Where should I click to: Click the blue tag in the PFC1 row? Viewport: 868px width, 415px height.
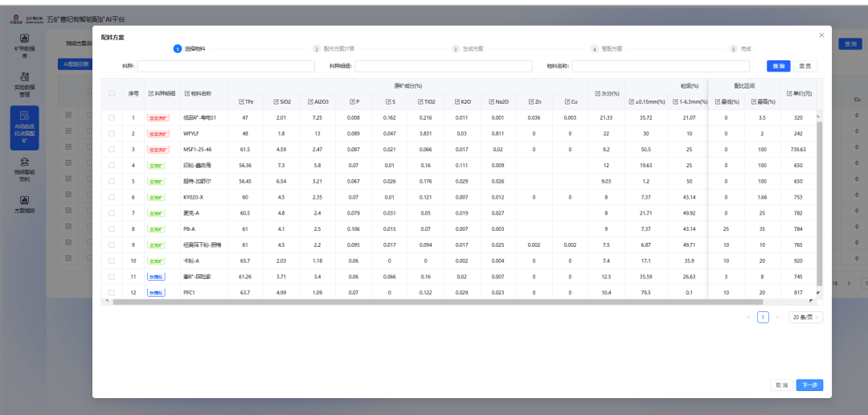pos(156,292)
